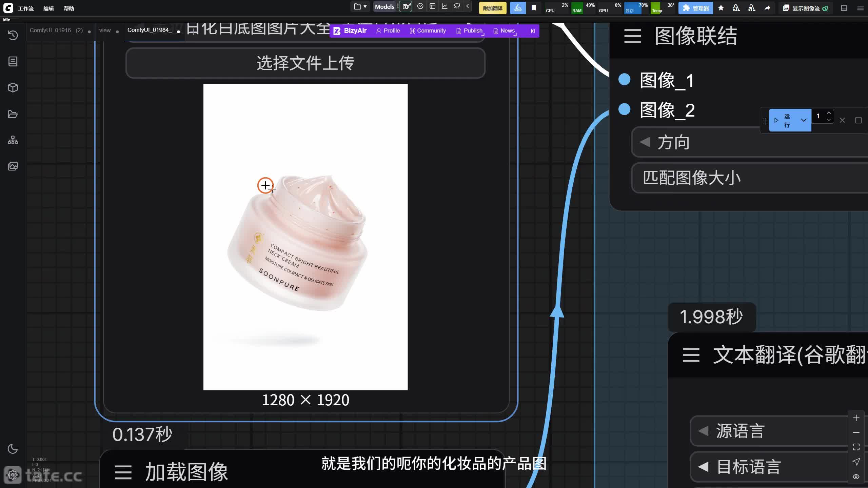Click the 显存 VRAM usage monitor

click(x=636, y=8)
